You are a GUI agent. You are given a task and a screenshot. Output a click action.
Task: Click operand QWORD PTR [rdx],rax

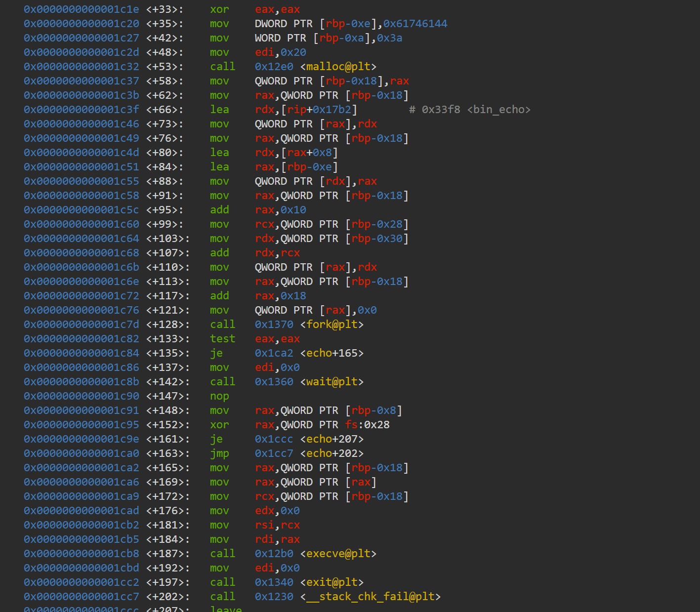coord(316,181)
